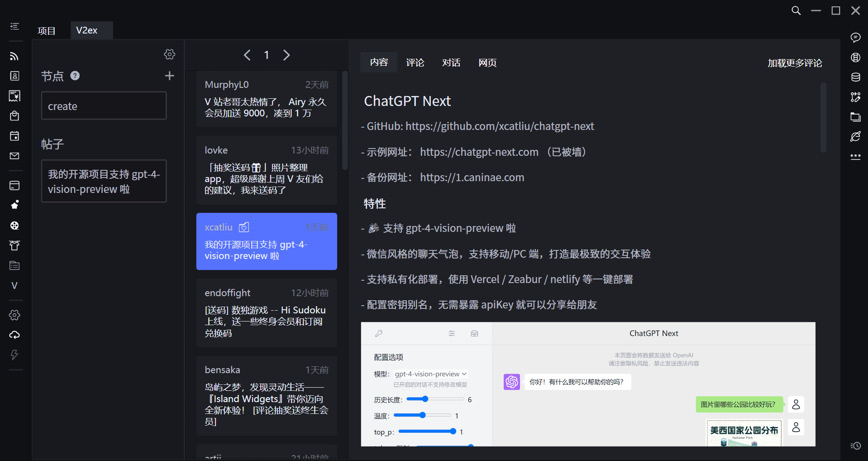Open node panel settings gear
868x461 pixels.
tap(170, 54)
